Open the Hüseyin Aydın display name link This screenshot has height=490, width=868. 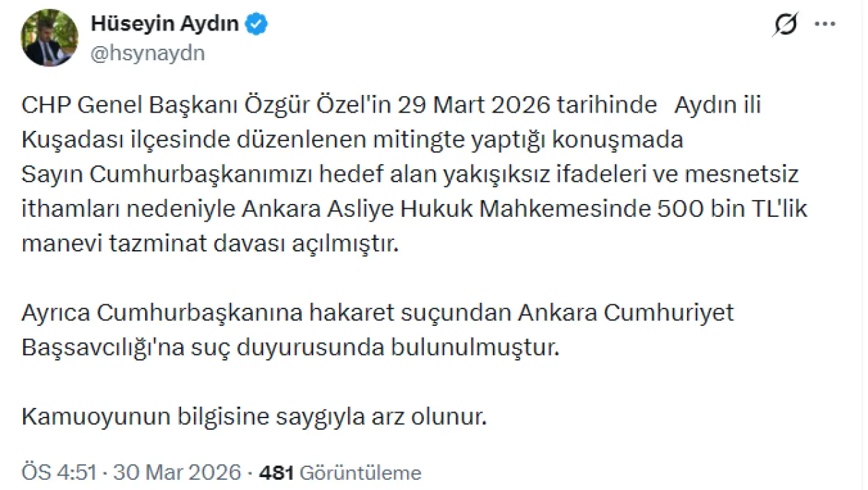[x=165, y=24]
